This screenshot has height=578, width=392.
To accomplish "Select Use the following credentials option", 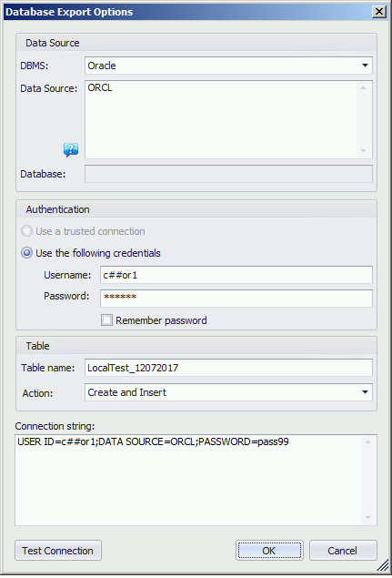I will pos(26,253).
